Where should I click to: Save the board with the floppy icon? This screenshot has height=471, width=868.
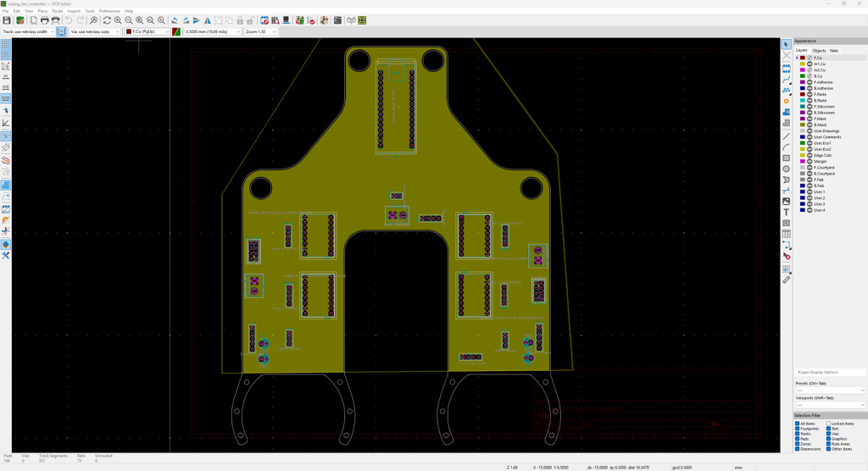click(7, 20)
